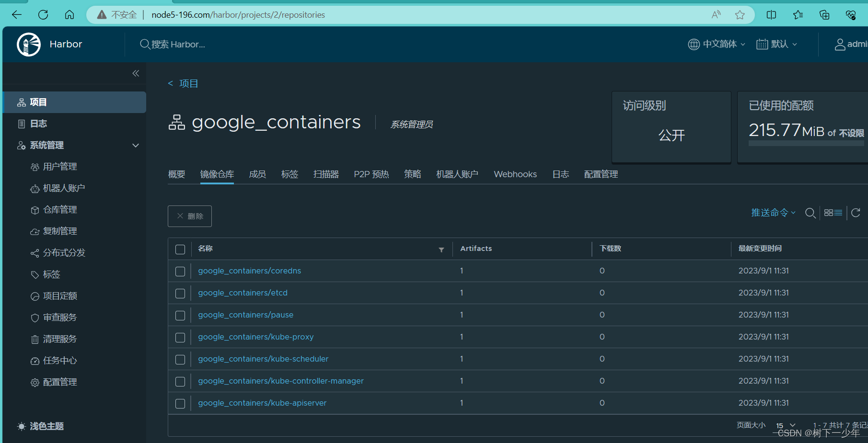Switch to 浅色主题 light theme
Image resolution: width=868 pixels, height=443 pixels.
pos(41,426)
